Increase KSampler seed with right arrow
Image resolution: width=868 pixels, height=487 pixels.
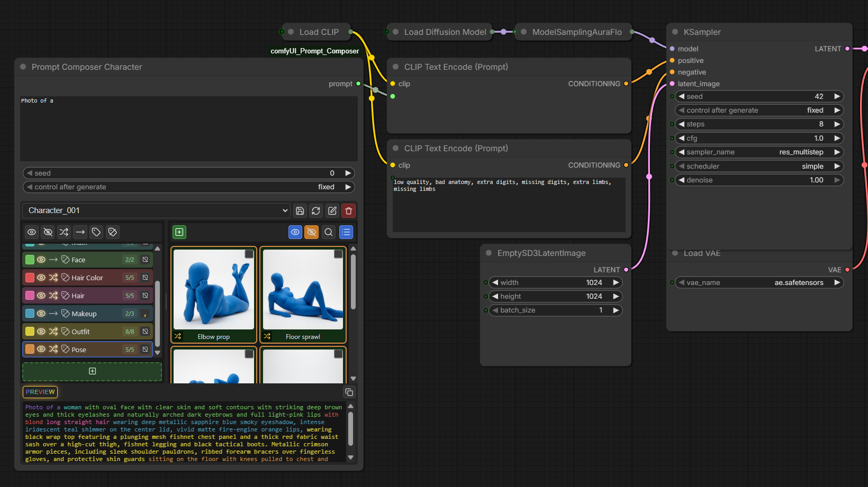837,96
